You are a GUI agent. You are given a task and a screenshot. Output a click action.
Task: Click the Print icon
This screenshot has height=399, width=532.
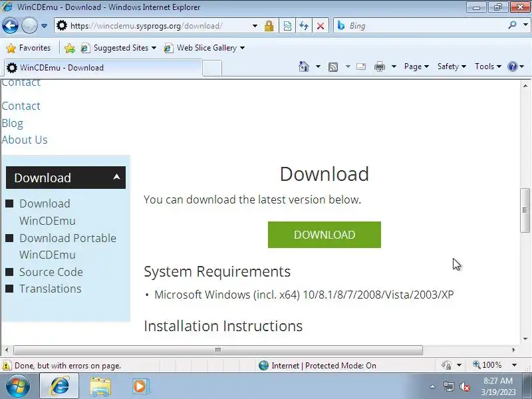(379, 66)
